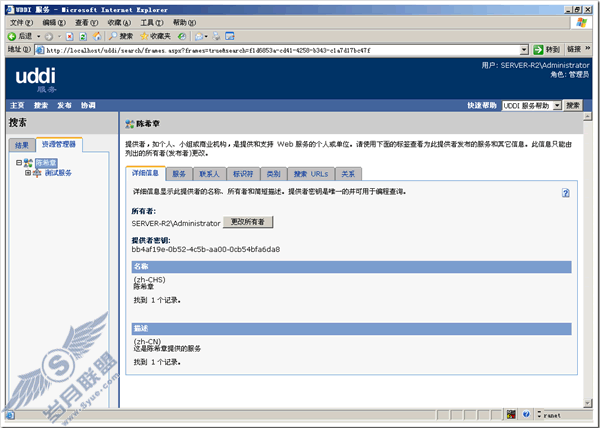Image resolution: width=600 pixels, height=428 pixels.
Task: Click the Edit page icon in toolbar
Action: [230, 36]
